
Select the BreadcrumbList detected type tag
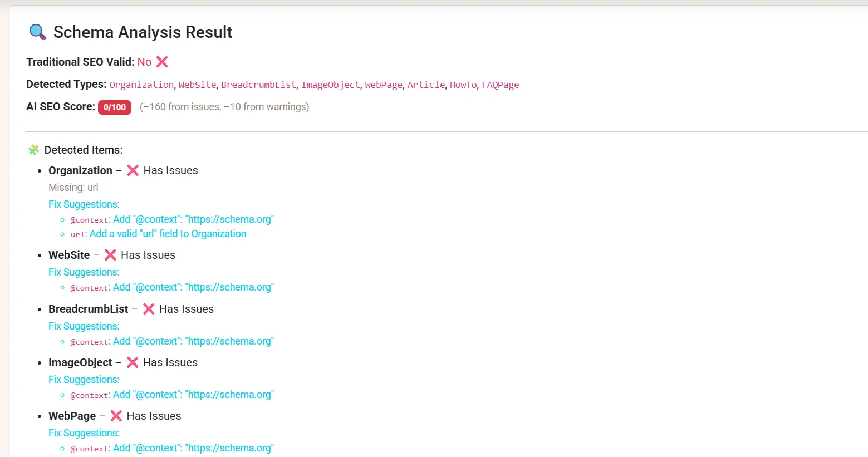[259, 85]
